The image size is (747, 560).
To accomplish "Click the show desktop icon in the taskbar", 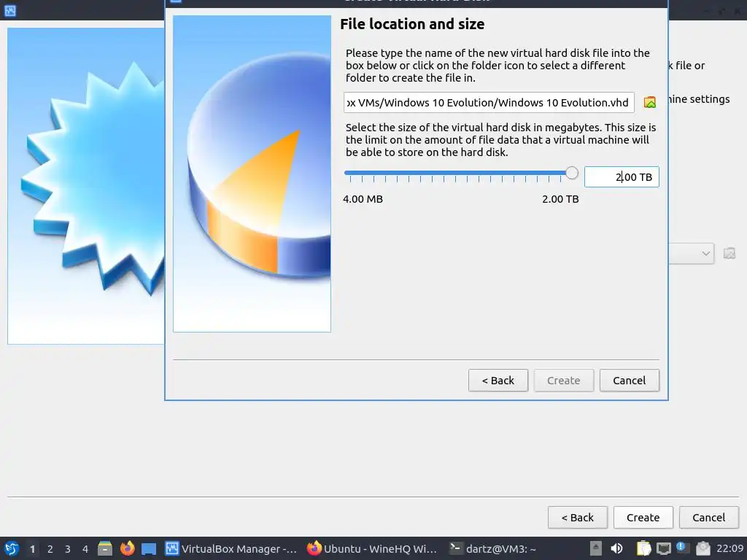I will [x=149, y=548].
